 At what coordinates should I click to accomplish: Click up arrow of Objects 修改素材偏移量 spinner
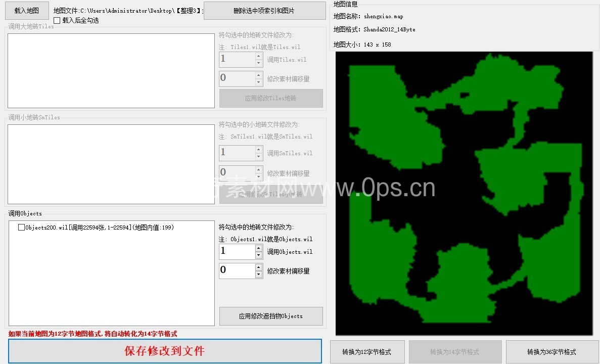click(x=259, y=267)
